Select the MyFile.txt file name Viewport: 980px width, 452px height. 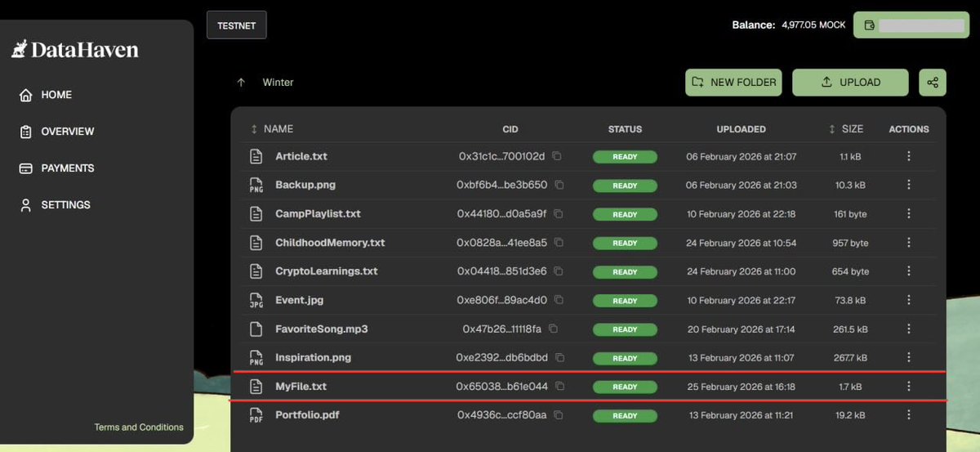tap(301, 387)
